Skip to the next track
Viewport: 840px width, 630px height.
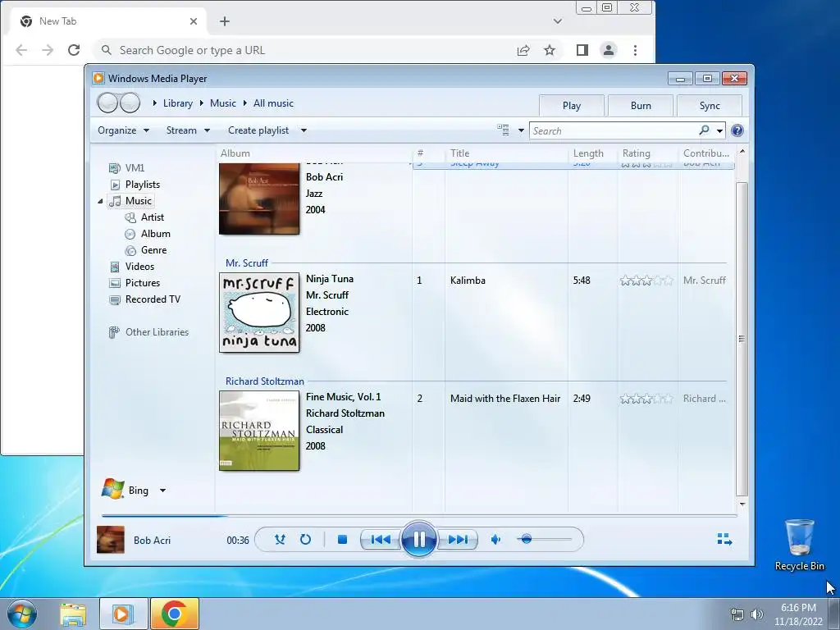[457, 540]
